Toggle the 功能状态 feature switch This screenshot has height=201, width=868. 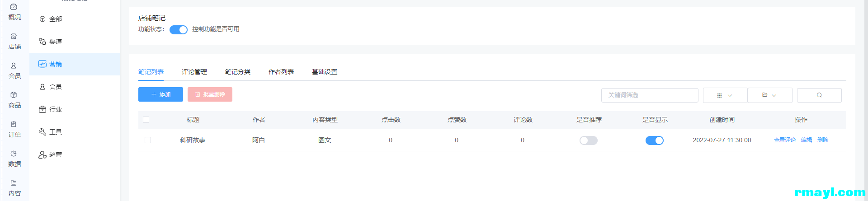[x=179, y=30]
